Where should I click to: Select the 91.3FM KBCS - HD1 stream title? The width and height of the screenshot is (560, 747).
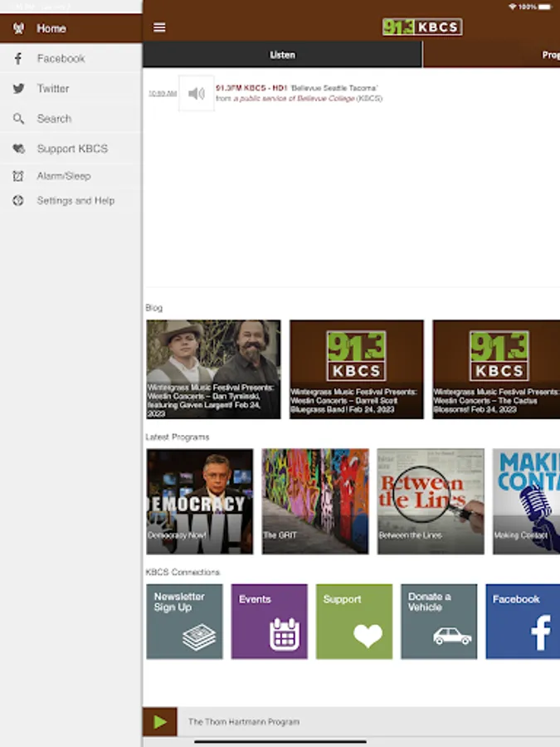[251, 88]
